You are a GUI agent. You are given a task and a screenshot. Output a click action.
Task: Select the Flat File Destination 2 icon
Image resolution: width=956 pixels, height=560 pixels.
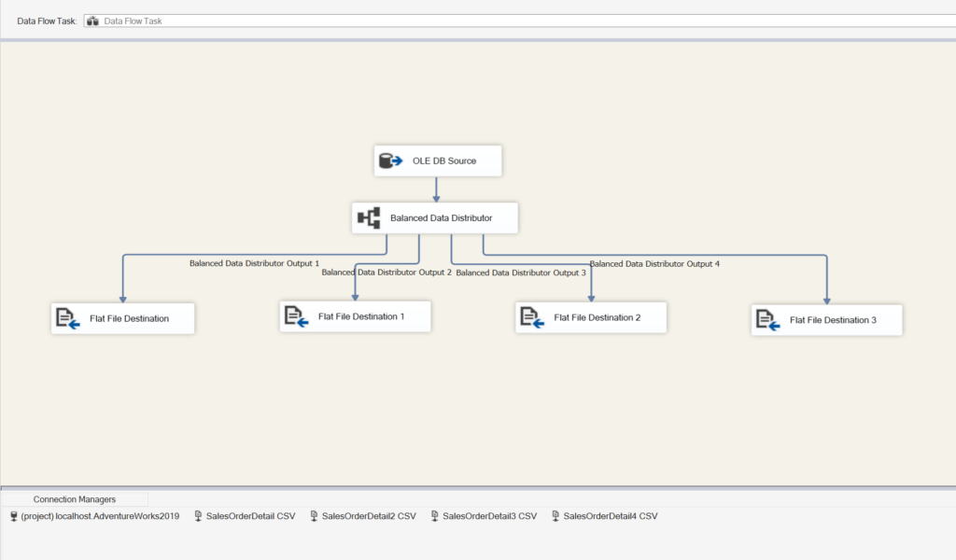click(x=530, y=316)
